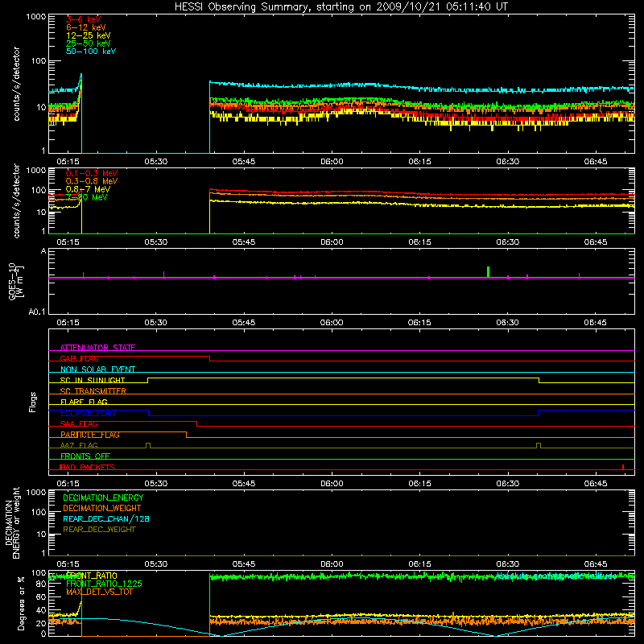Click 06:00 time label under the Flags panel
This screenshot has width=644, height=644.
[332, 484]
